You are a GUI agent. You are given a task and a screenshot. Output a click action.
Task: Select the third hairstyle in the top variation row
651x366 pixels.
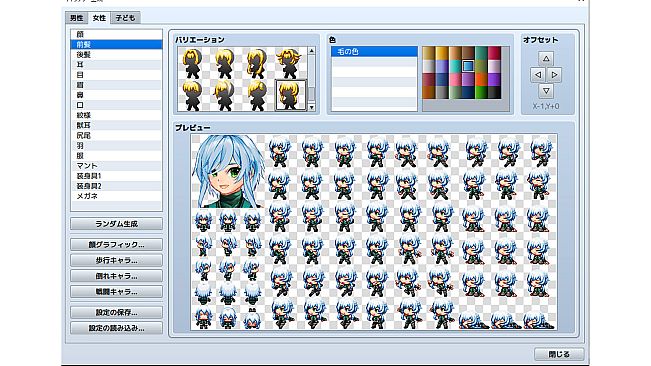pos(257,63)
